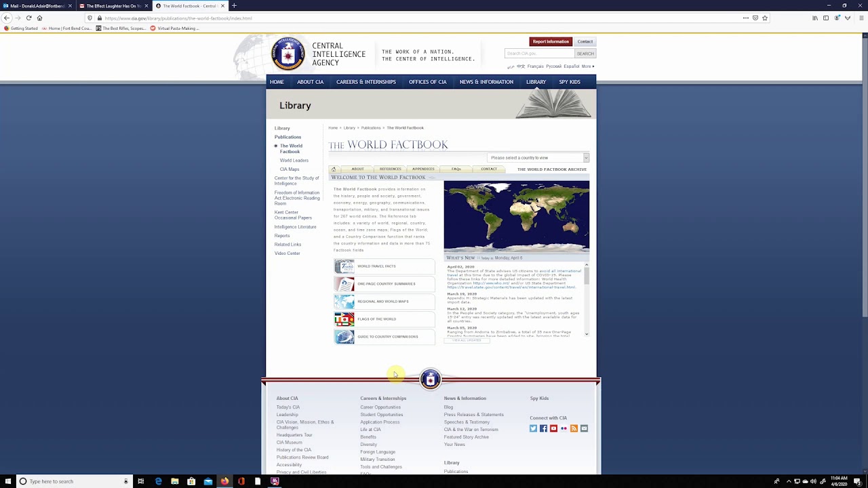Open a new browser tab with plus
The width and height of the screenshot is (868, 488).
234,5
